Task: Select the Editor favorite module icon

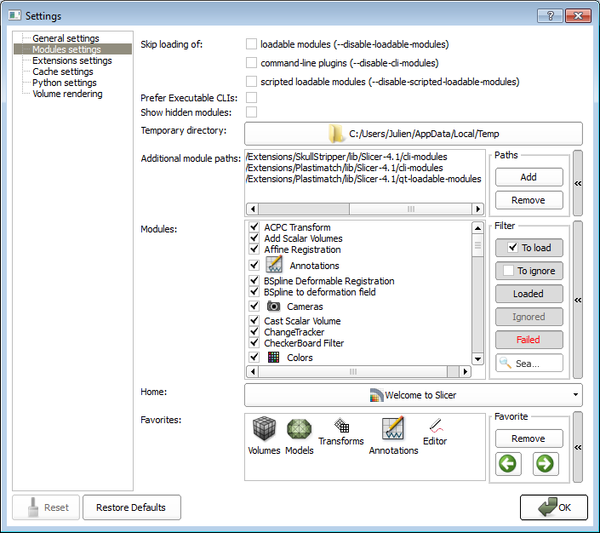Action: coord(434,428)
